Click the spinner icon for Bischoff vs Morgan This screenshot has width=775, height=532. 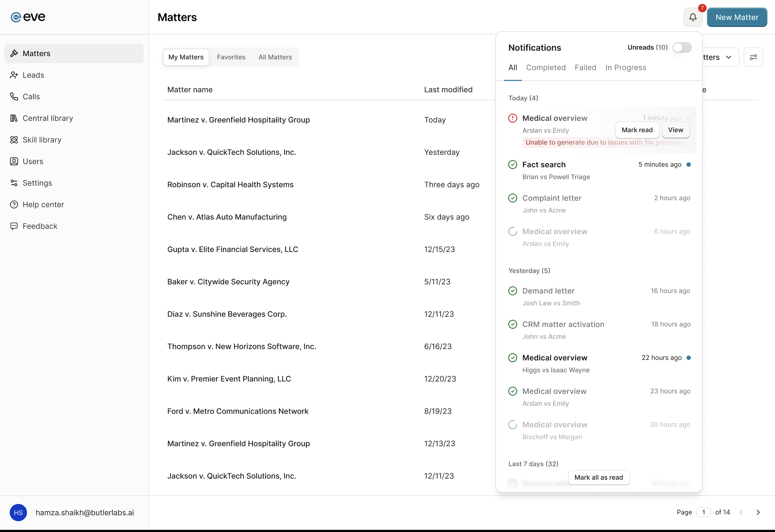[x=512, y=424]
